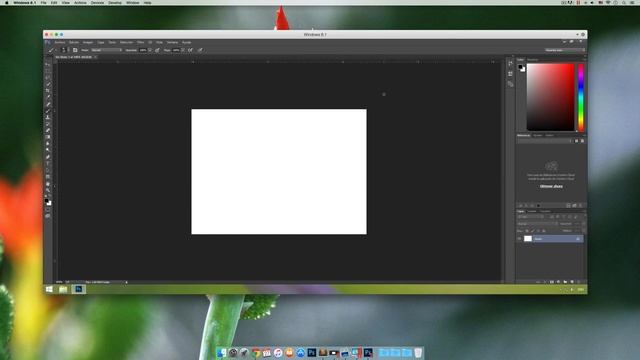Select the Pen tool
640x360 pixels.
tap(48, 157)
